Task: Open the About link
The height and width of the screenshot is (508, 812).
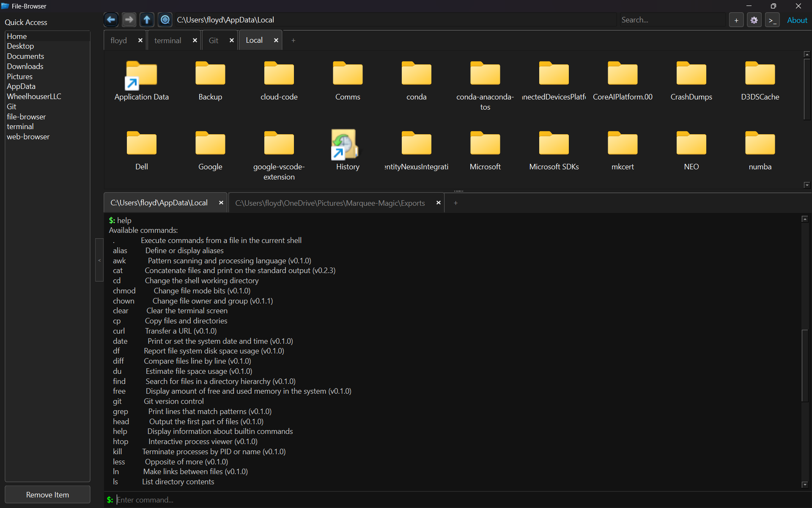Action: click(797, 20)
